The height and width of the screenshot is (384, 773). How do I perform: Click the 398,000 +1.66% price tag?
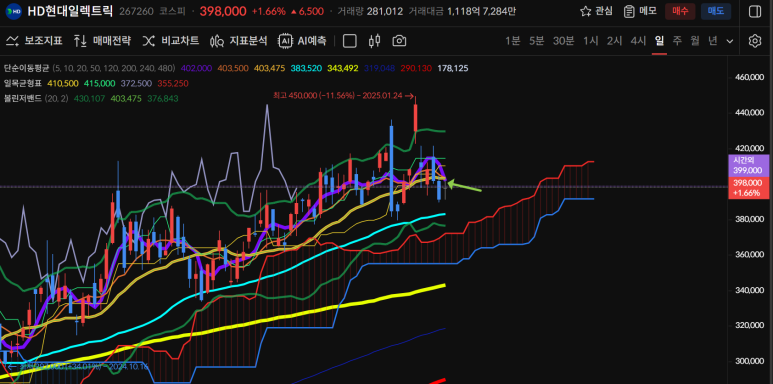(748, 188)
